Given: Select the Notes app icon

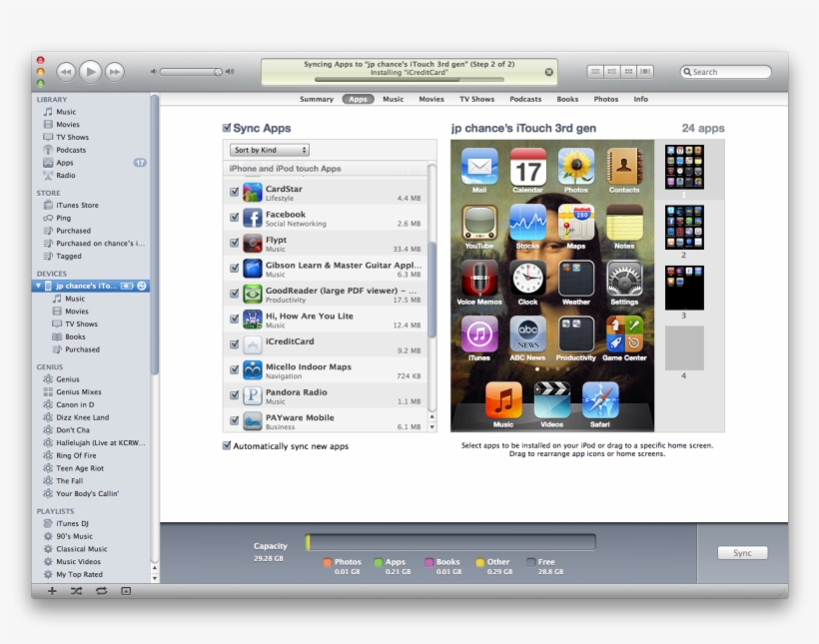Looking at the screenshot, I should (624, 223).
